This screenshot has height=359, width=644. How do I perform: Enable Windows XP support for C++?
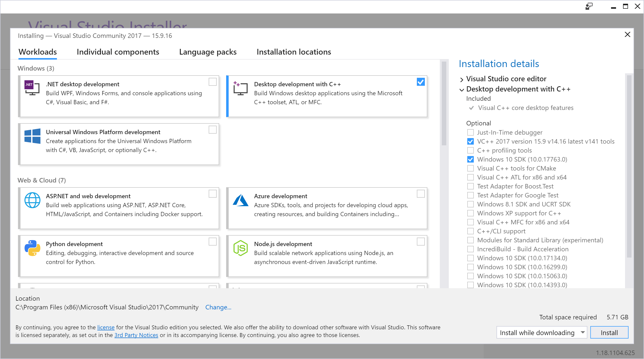[470, 213]
